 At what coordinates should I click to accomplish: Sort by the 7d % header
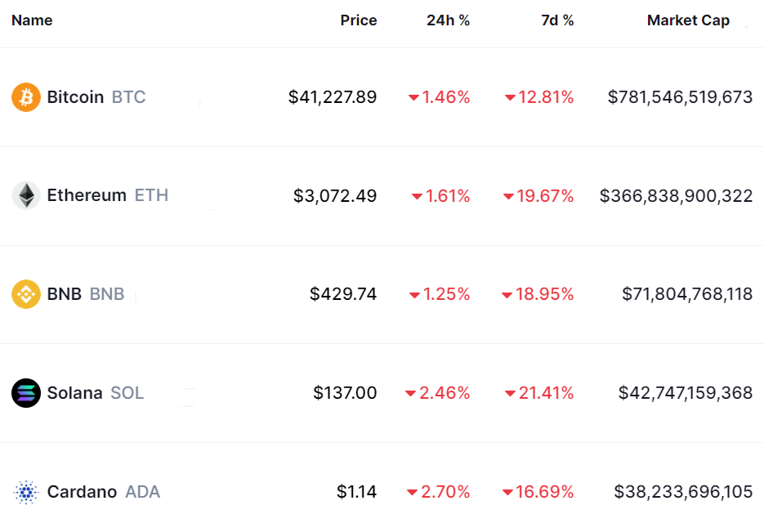[x=557, y=20]
